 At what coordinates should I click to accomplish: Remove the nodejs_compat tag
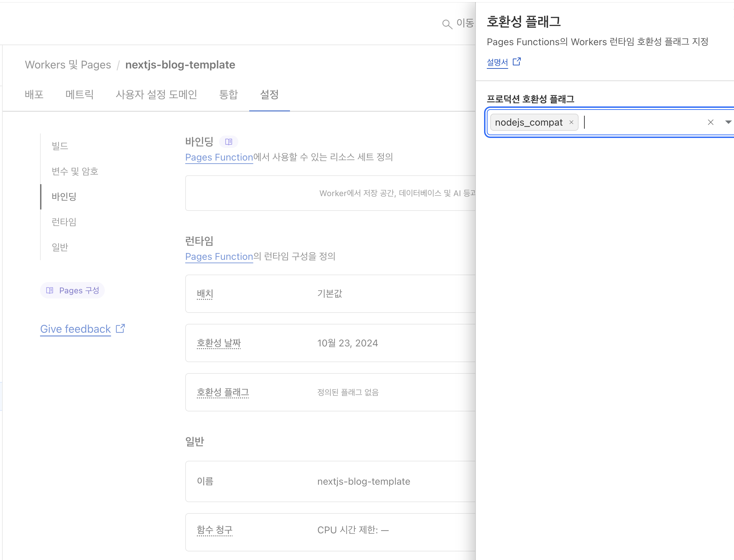[571, 122]
